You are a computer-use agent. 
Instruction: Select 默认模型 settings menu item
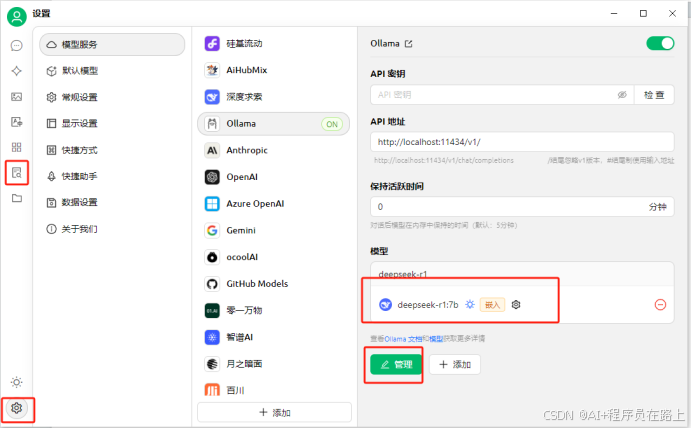(112, 71)
